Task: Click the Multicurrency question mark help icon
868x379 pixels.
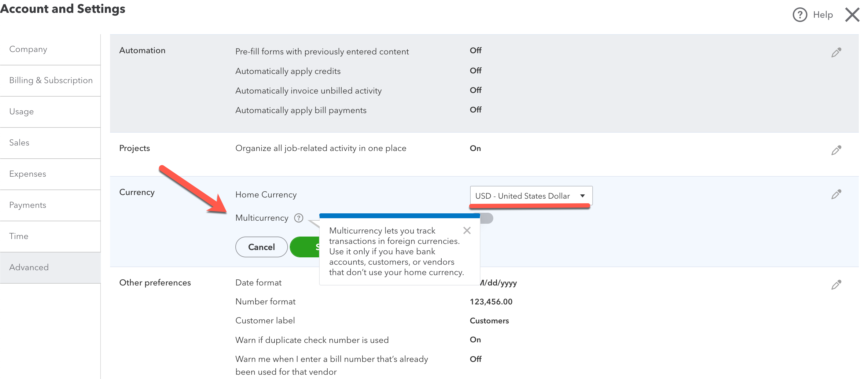Action: [298, 218]
